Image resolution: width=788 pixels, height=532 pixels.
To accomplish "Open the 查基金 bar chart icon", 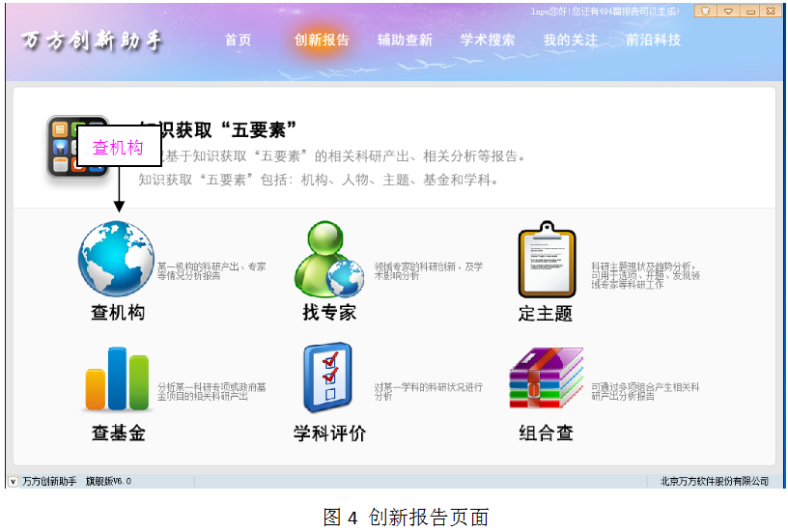I will click(117, 379).
